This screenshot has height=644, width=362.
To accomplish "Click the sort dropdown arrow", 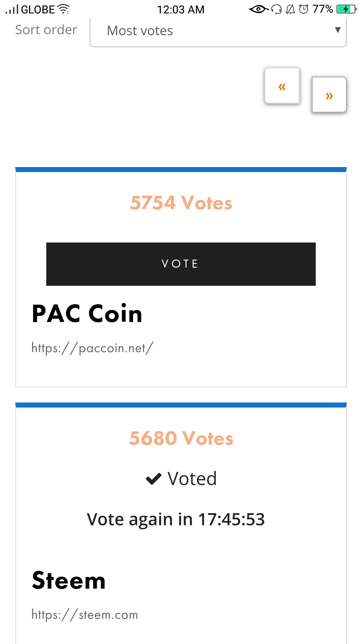I will click(338, 30).
